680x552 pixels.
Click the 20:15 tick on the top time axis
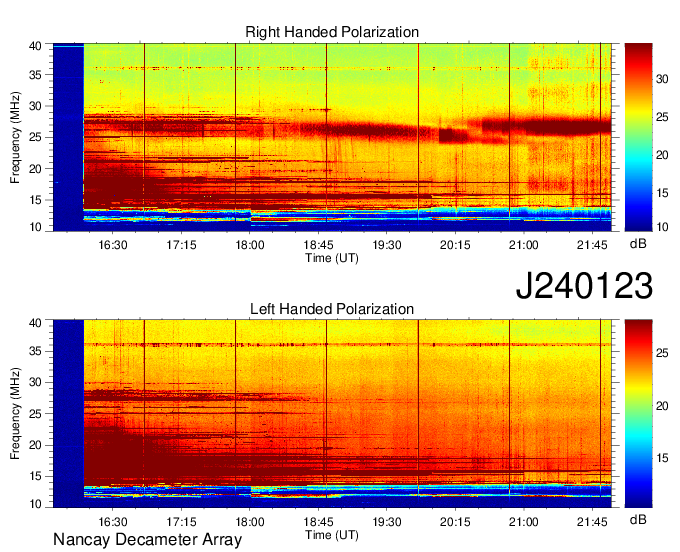(x=455, y=245)
